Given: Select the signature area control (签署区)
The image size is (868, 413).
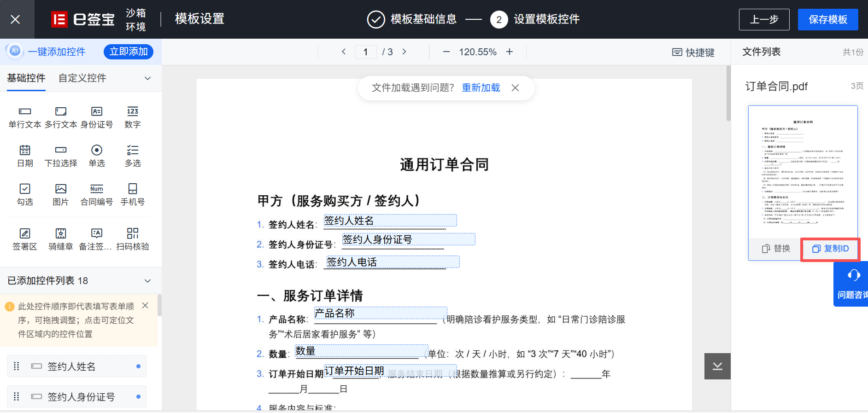Looking at the screenshot, I should [25, 239].
